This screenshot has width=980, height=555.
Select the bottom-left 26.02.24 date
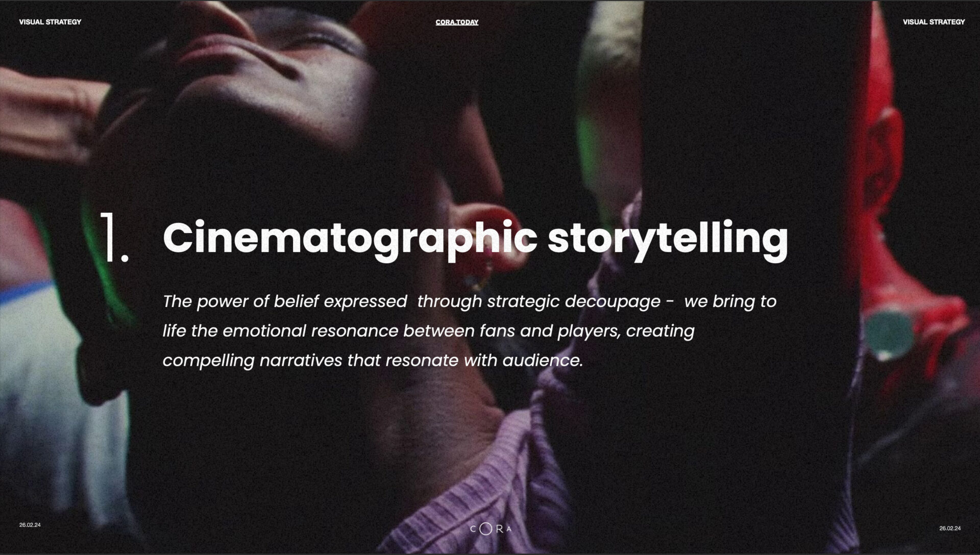tap(30, 525)
